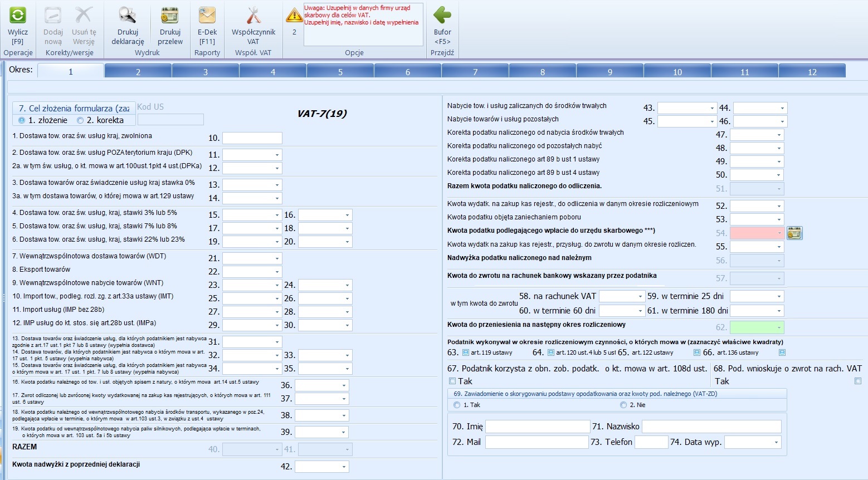
Task: Open dropdown of field 58 na rachunek VAT
Action: pos(640,296)
